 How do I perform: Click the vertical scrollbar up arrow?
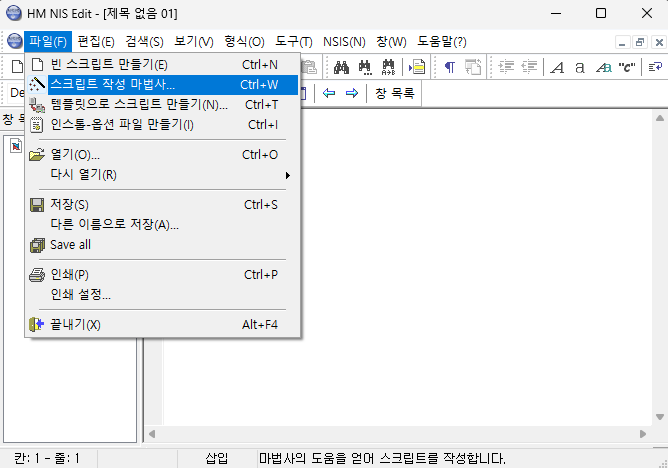[660, 118]
